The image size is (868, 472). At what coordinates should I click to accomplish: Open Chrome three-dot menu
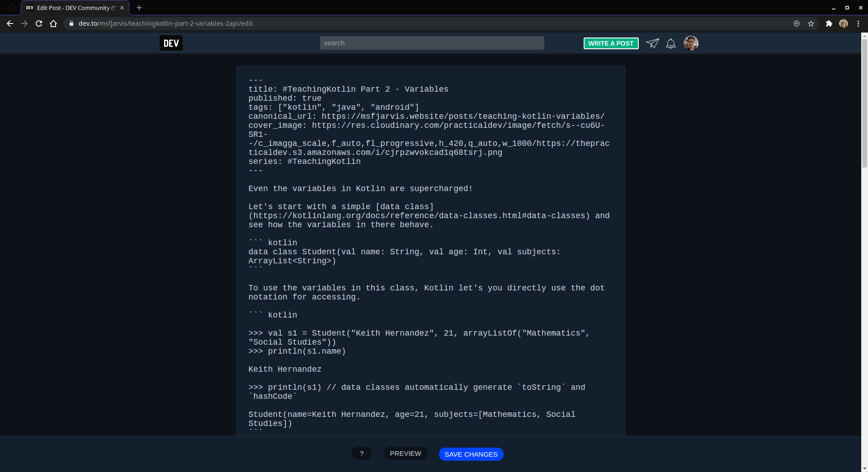(x=858, y=23)
